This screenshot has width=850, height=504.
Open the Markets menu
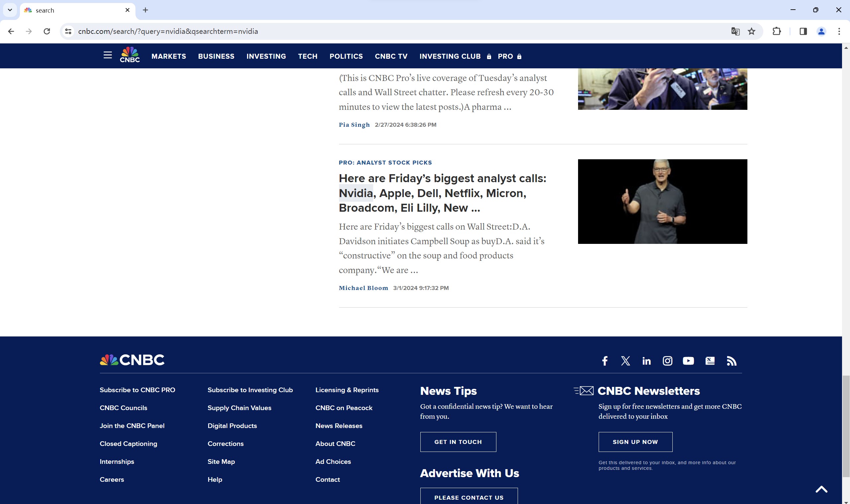169,56
